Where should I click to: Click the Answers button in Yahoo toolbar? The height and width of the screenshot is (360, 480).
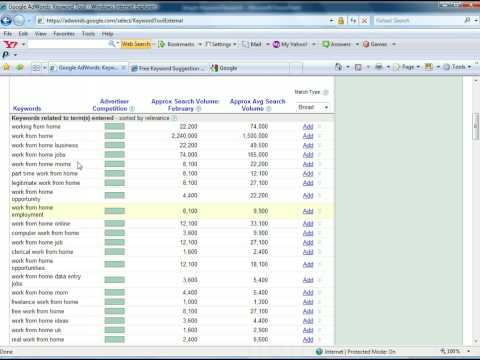(x=337, y=44)
